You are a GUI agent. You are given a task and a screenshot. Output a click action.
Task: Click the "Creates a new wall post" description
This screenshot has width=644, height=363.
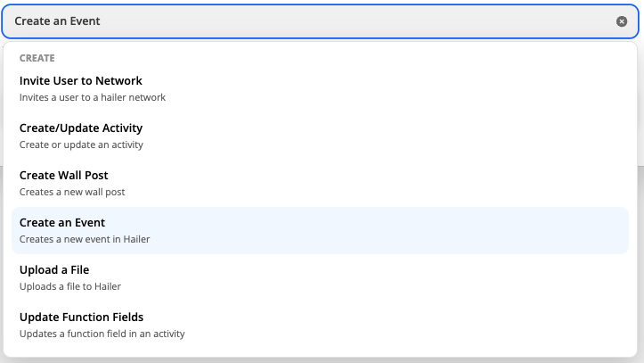(x=72, y=192)
